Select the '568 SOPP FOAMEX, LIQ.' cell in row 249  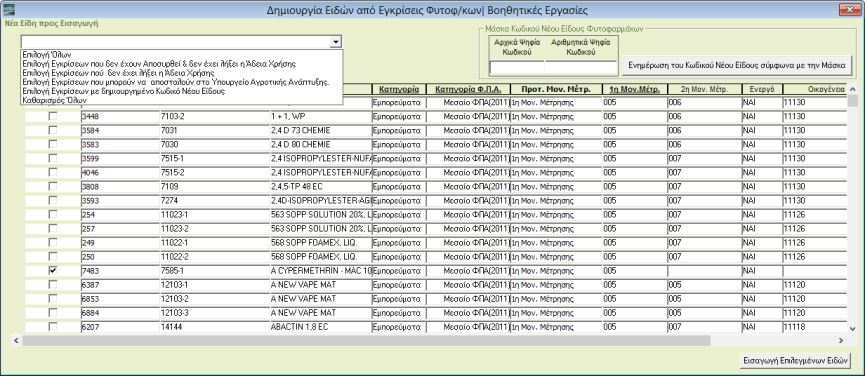click(x=321, y=243)
